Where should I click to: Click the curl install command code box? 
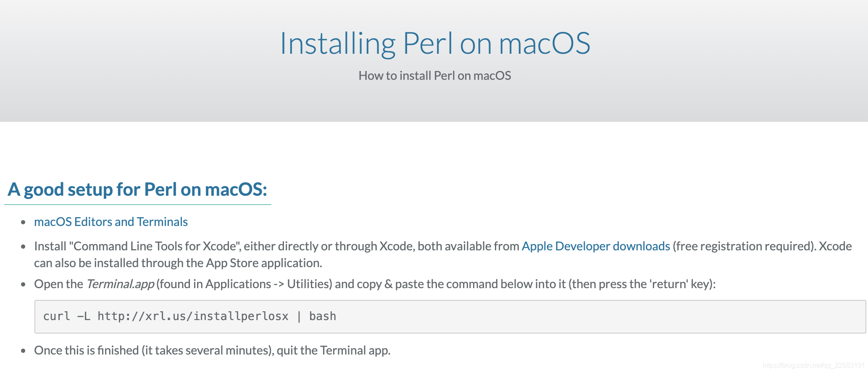(450, 317)
